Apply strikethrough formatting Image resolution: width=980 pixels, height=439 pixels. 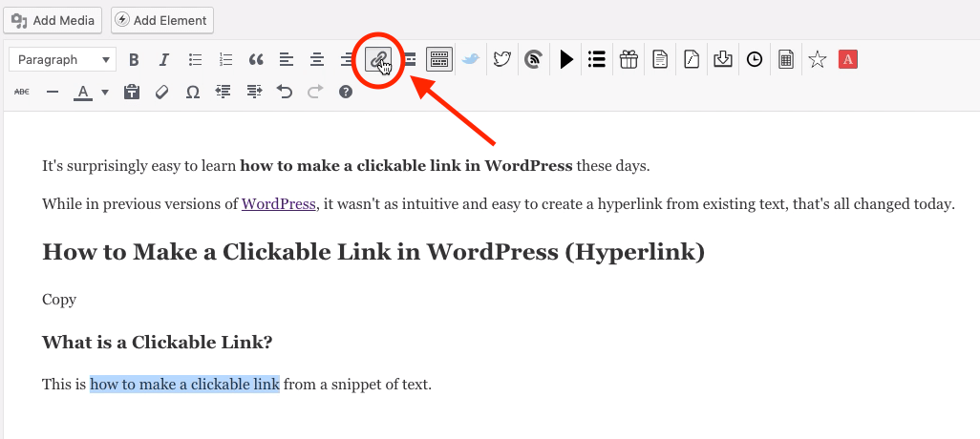[22, 92]
